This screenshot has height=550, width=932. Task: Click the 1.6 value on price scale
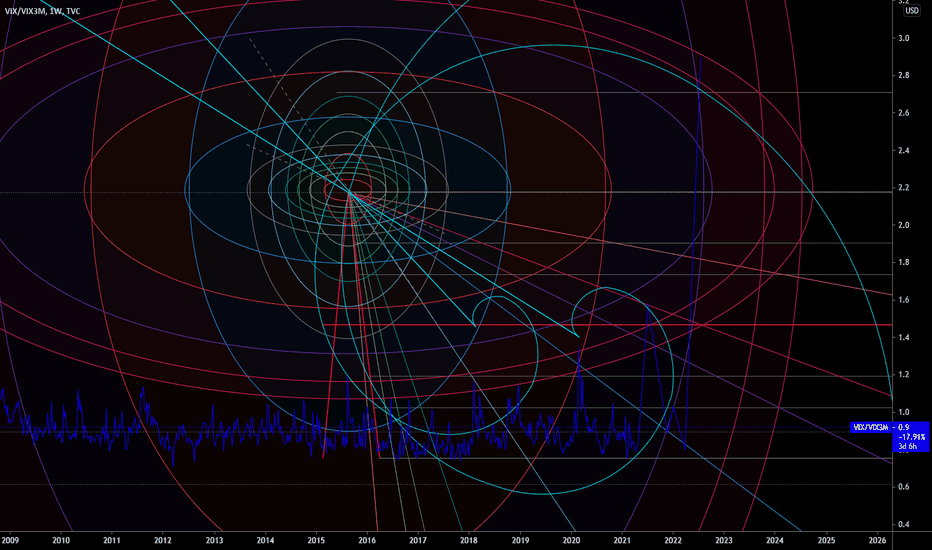[904, 300]
